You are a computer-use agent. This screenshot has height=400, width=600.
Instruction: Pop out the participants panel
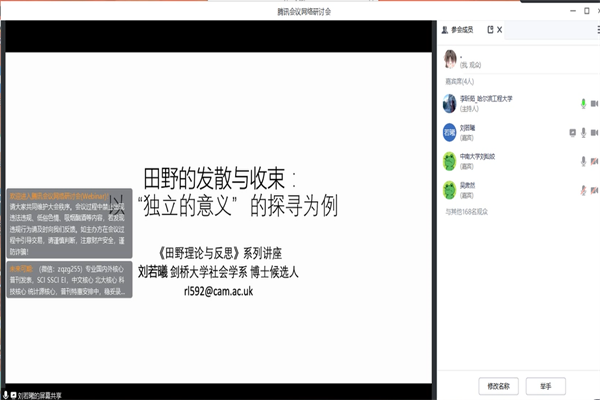(x=490, y=31)
